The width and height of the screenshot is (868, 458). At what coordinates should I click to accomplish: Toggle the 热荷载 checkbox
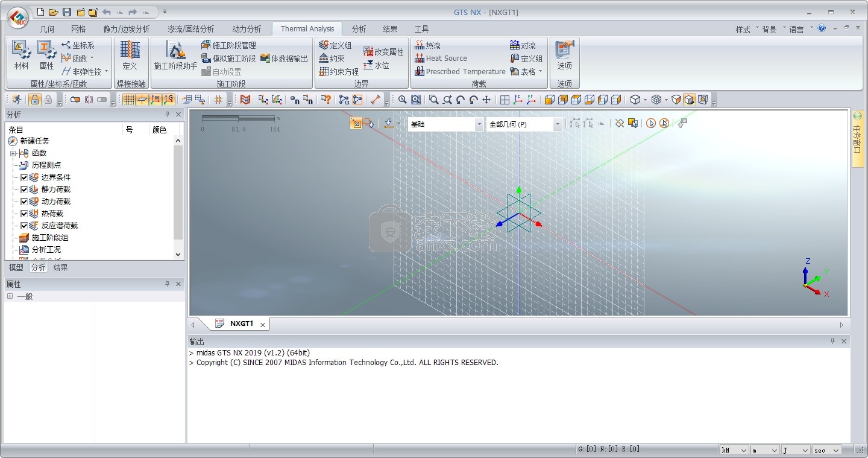tap(24, 214)
